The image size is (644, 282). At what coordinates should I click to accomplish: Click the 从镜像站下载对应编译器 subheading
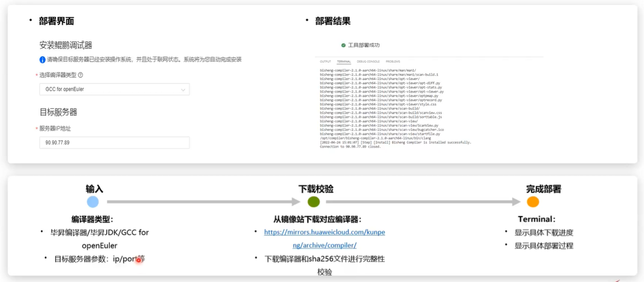pos(317,219)
